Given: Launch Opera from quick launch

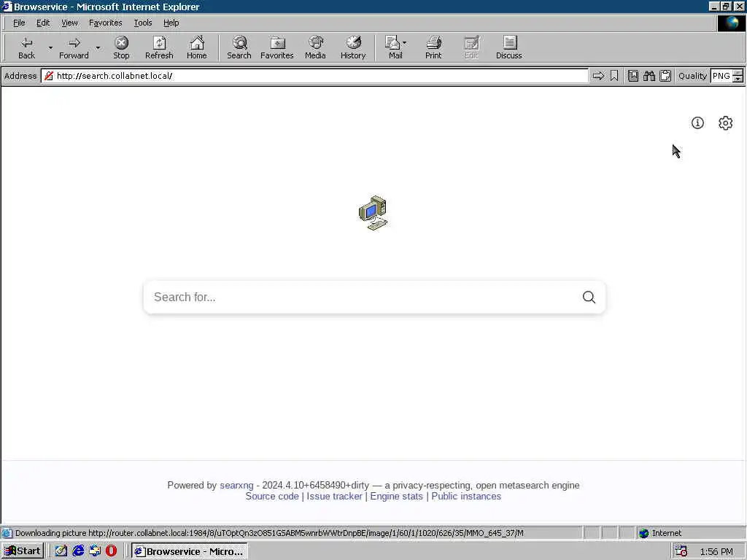Looking at the screenshot, I should pyautogui.click(x=111, y=551).
